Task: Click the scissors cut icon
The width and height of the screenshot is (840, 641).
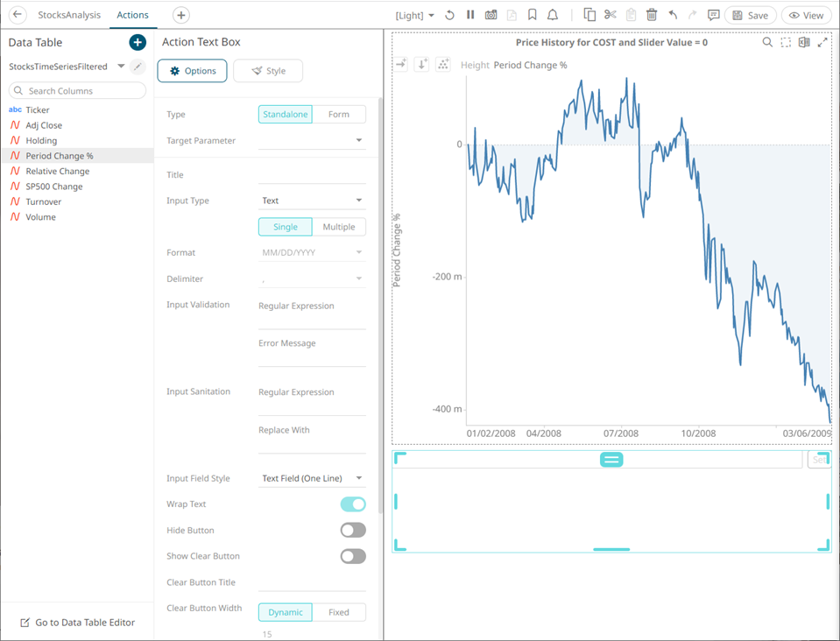Action: click(611, 15)
